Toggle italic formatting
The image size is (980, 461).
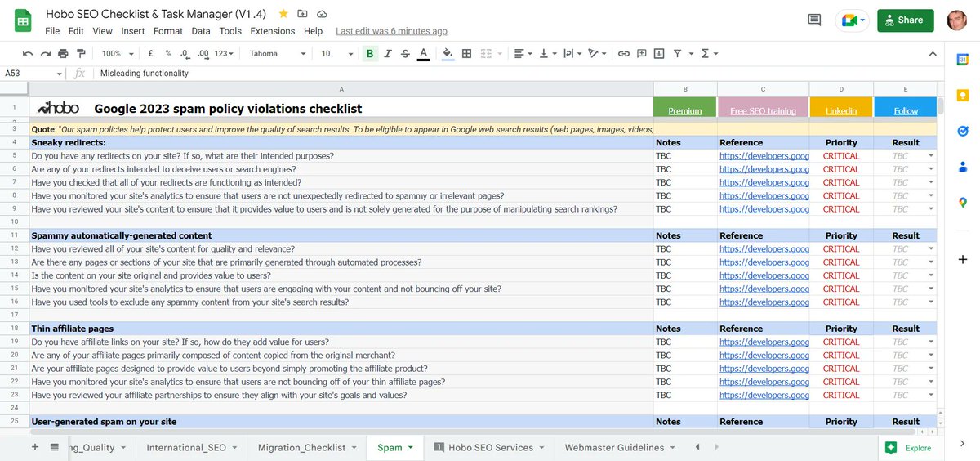388,54
